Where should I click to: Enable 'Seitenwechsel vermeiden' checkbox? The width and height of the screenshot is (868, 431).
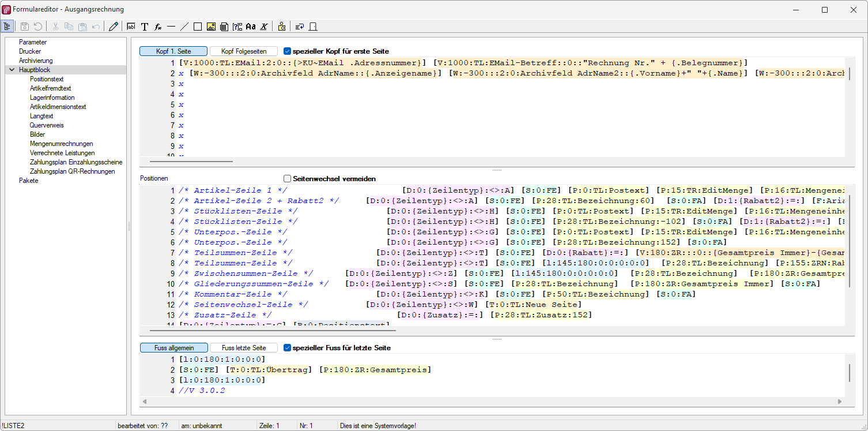pos(288,179)
